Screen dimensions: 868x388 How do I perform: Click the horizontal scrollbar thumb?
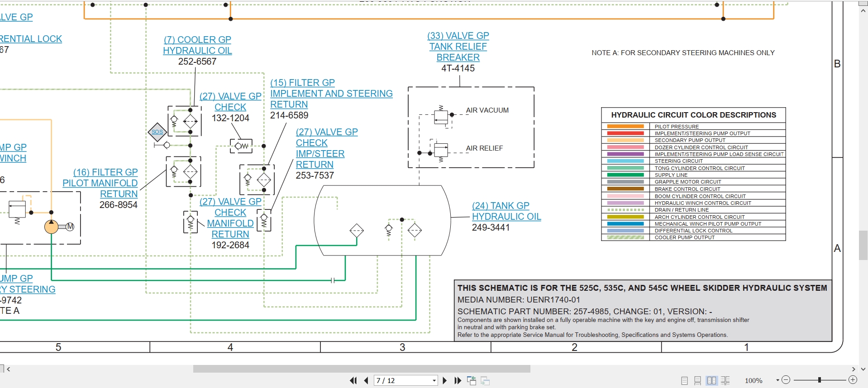pyautogui.click(x=362, y=369)
